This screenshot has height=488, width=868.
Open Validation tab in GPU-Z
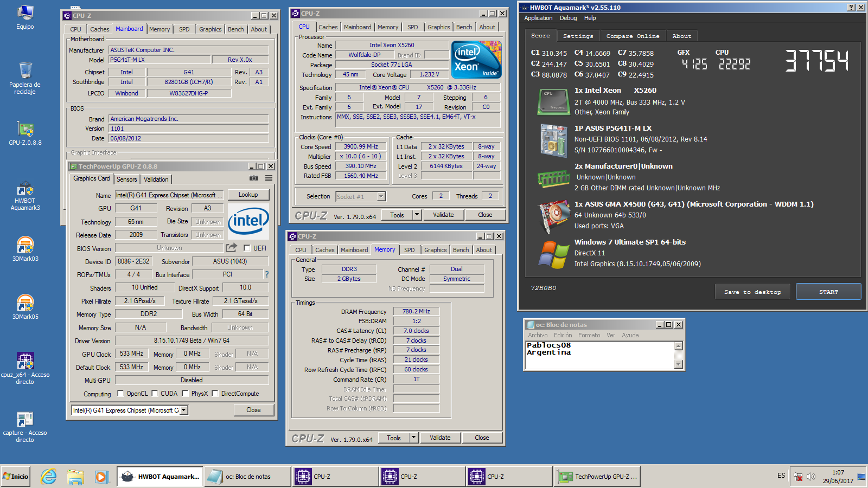tap(156, 179)
